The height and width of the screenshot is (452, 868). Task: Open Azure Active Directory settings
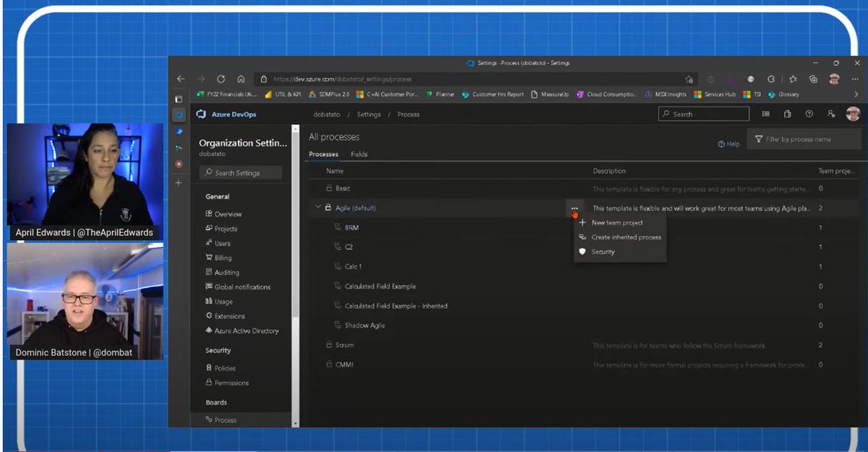[x=242, y=331]
